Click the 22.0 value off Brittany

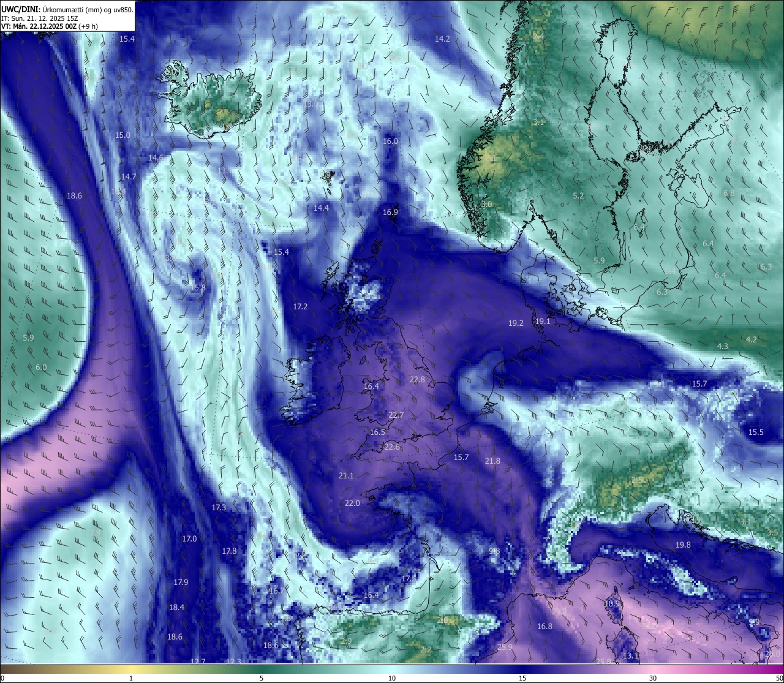pos(352,503)
